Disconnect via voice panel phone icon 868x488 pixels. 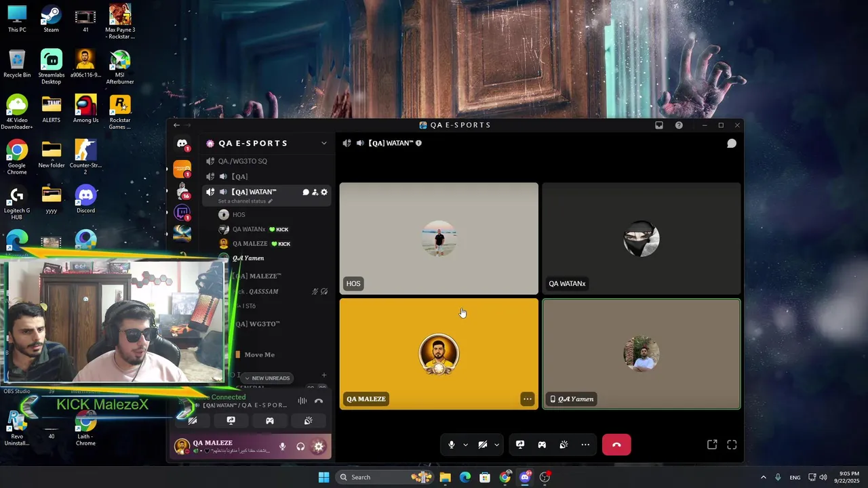point(319,401)
